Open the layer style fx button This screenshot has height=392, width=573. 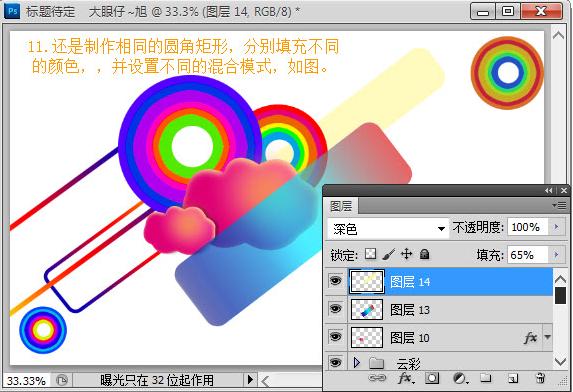click(x=406, y=378)
